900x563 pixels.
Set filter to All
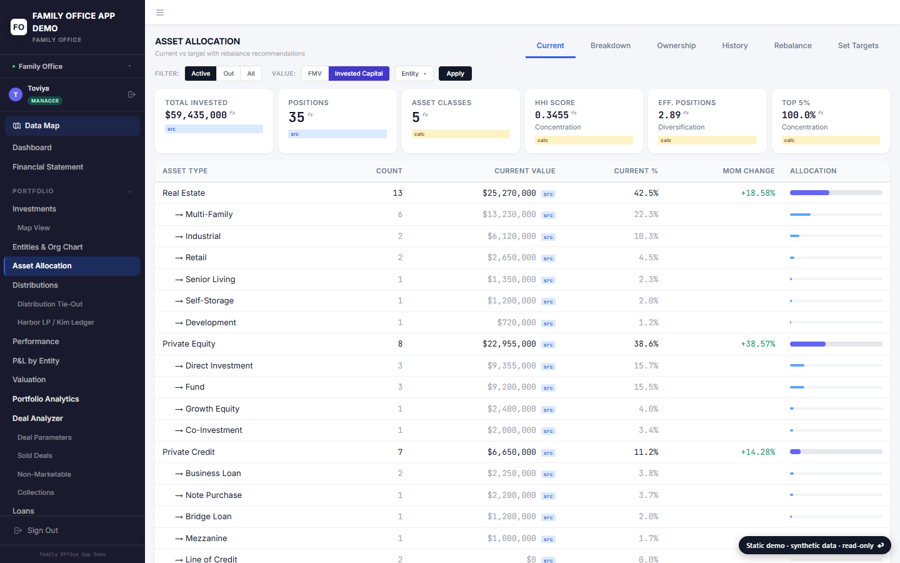point(251,73)
